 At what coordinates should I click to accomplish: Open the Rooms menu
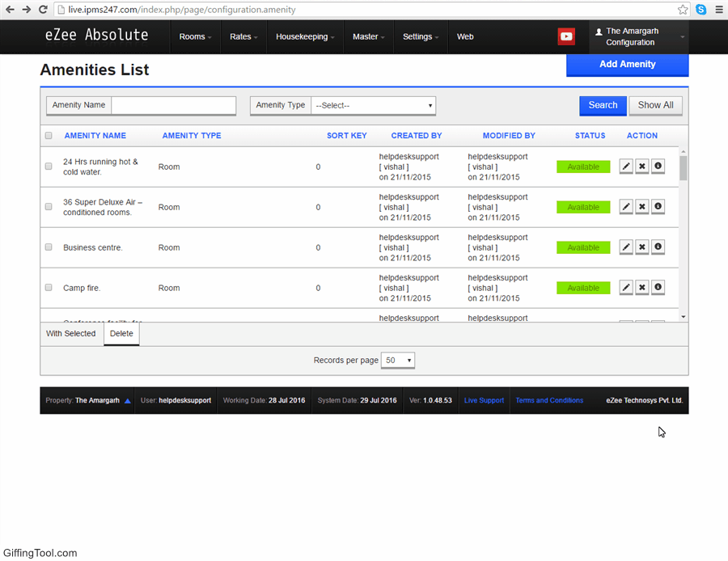coord(195,36)
